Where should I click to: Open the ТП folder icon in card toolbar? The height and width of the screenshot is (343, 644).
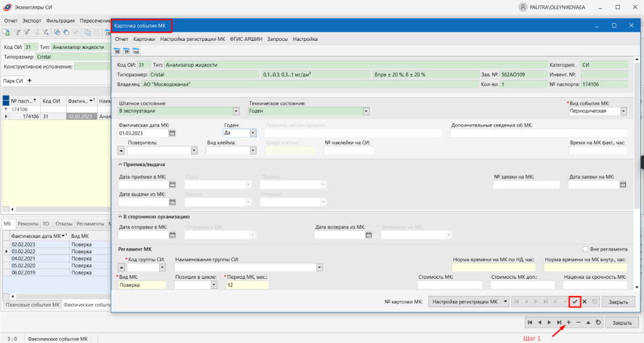[117, 51]
